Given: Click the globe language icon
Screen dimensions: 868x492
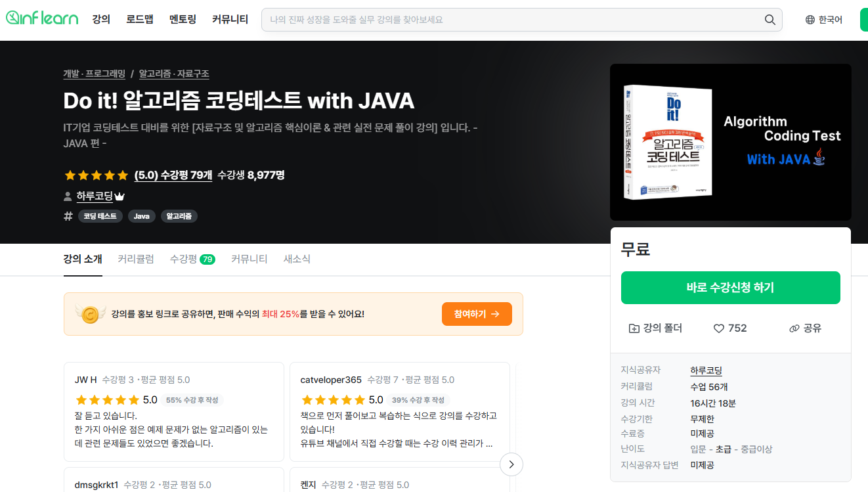Looking at the screenshot, I should 810,20.
